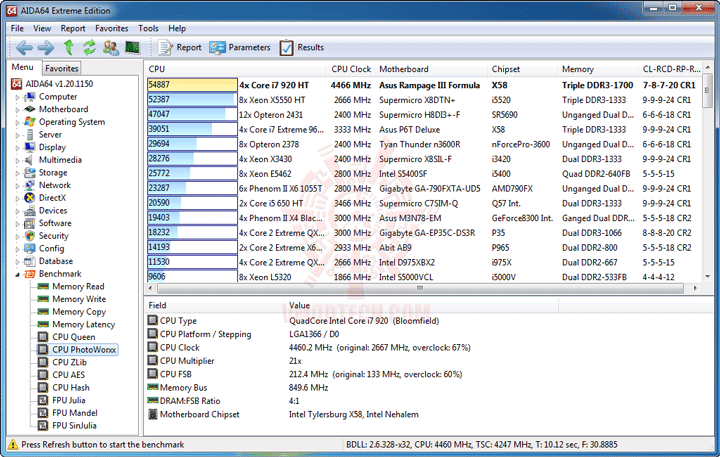The height and width of the screenshot is (457, 720).
Task: Expand the Network tree node
Action: tap(17, 186)
